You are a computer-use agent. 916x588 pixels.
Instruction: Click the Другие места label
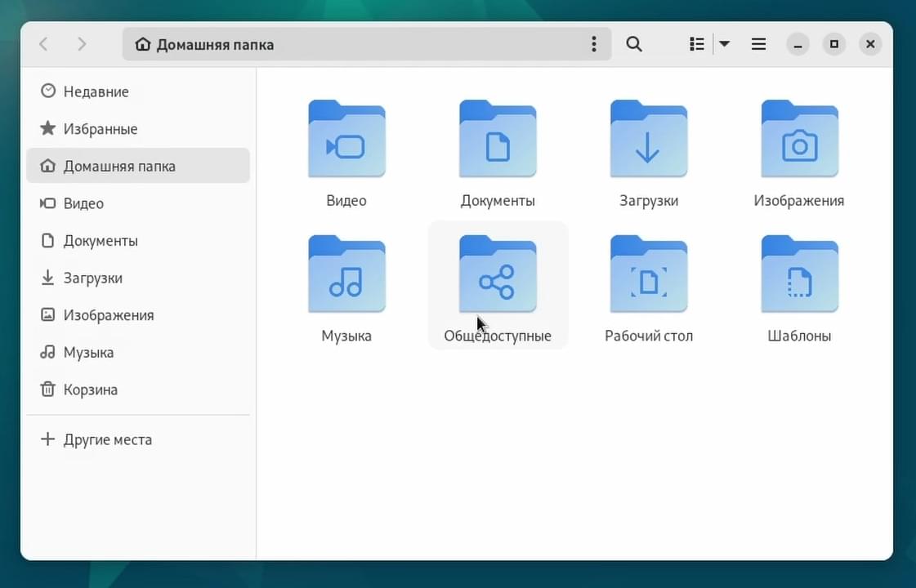(108, 439)
